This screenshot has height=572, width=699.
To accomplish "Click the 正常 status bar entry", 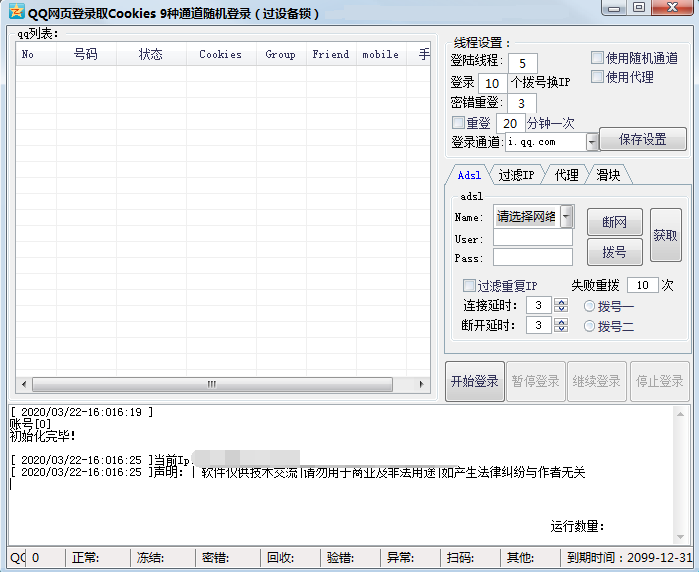I will click(x=86, y=558).
